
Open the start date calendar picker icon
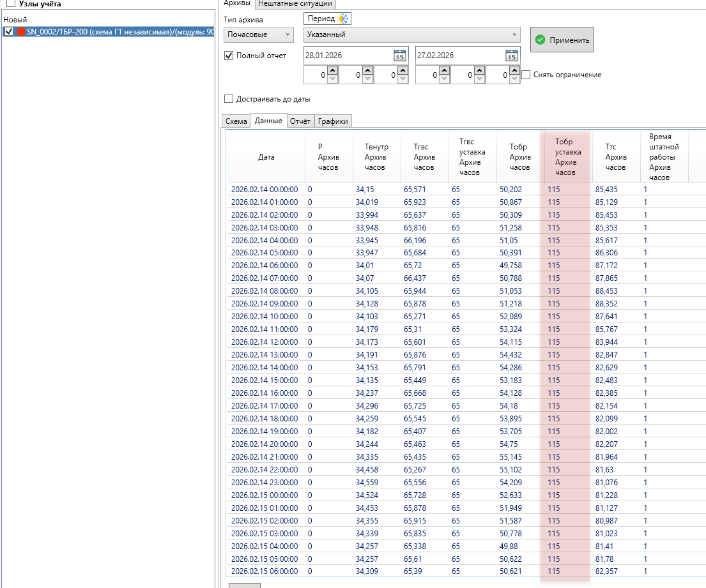(x=399, y=56)
